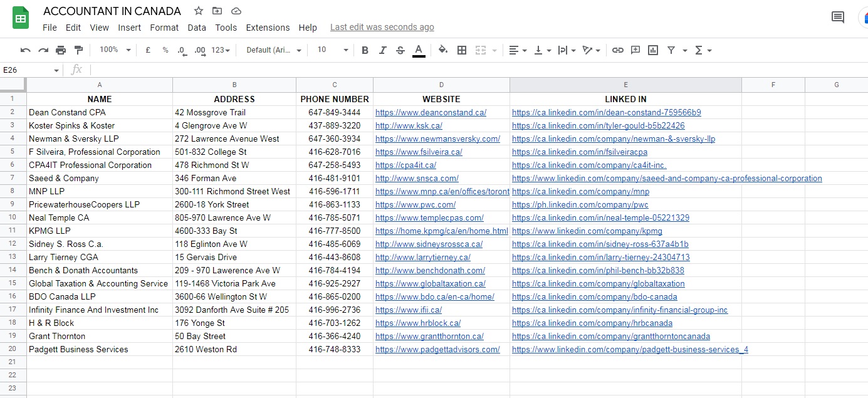Viewport: 868px width, 398px height.
Task: Click 'Last edit was seconds ago' link
Action: coord(382,28)
